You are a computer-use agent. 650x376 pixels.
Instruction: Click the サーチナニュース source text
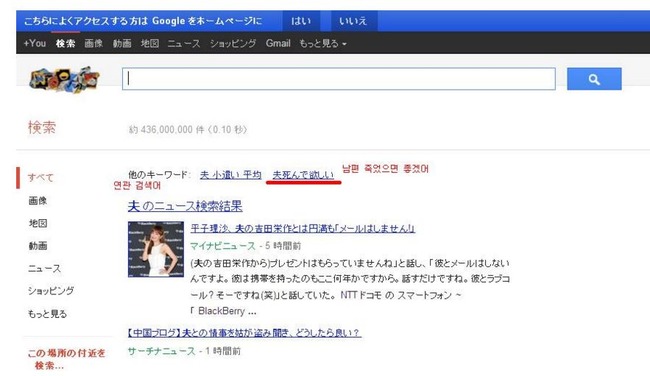pos(161,351)
